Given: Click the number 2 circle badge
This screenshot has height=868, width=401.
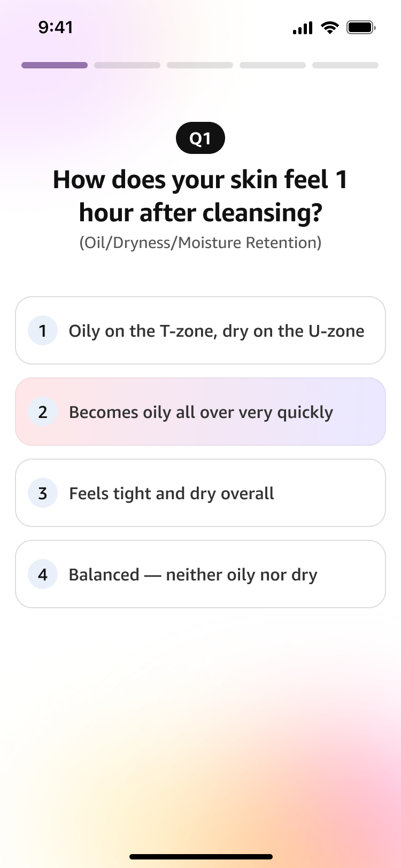Looking at the screenshot, I should (x=43, y=412).
